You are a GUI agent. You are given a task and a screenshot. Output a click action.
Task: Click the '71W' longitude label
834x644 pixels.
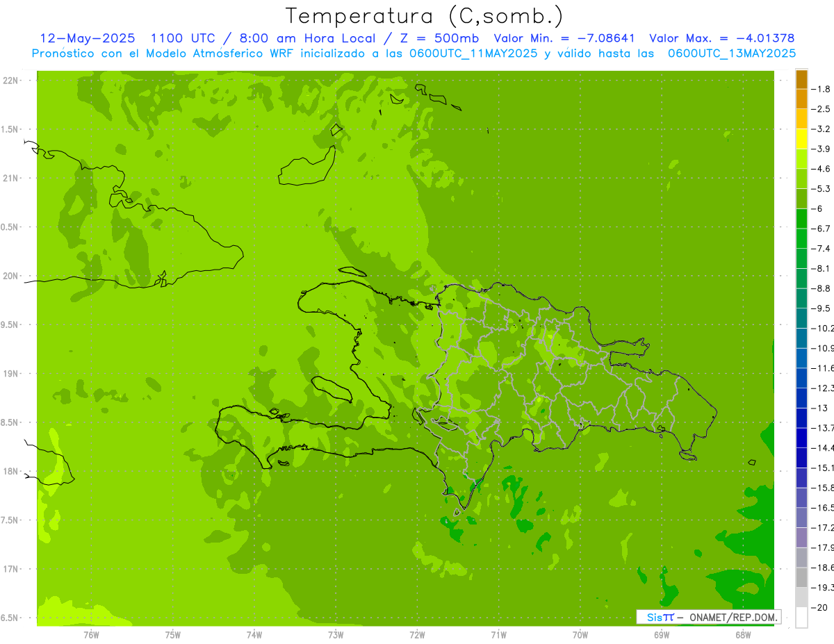tap(498, 634)
